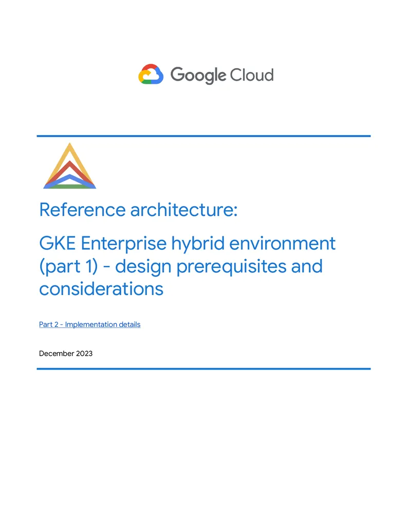Open the Part 2 - Implementation details link
This screenshot has width=411, height=532.
[89, 324]
